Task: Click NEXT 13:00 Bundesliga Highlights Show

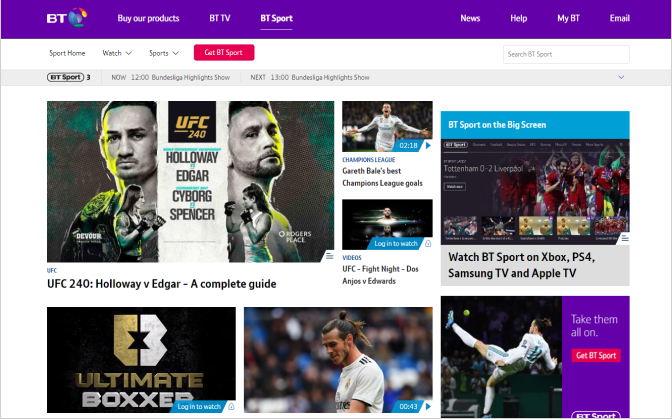Action: pos(310,78)
